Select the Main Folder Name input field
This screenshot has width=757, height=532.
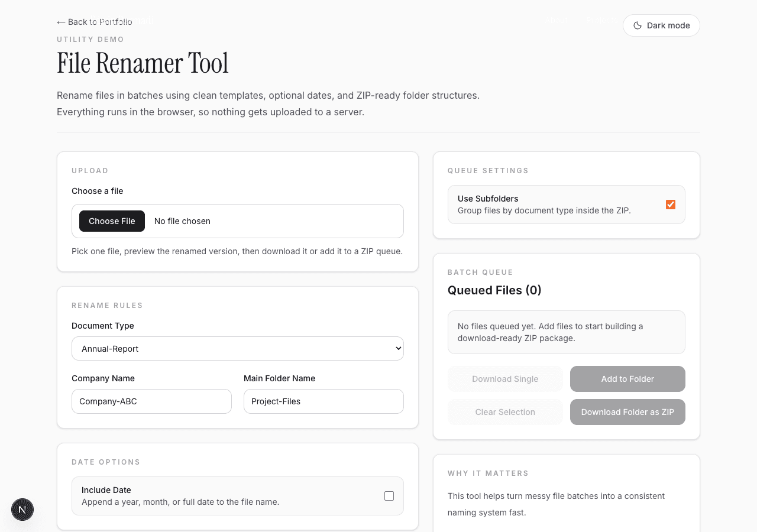(323, 401)
